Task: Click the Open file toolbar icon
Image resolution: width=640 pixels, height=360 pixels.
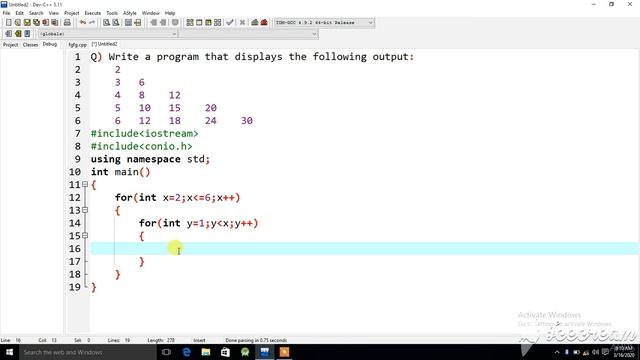Action: [18, 22]
